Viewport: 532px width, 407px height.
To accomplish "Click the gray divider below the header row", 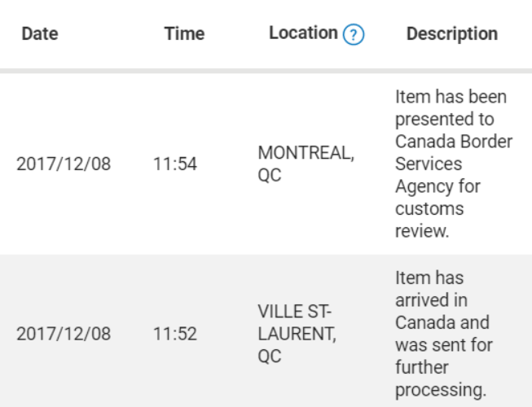I will pyautogui.click(x=266, y=71).
